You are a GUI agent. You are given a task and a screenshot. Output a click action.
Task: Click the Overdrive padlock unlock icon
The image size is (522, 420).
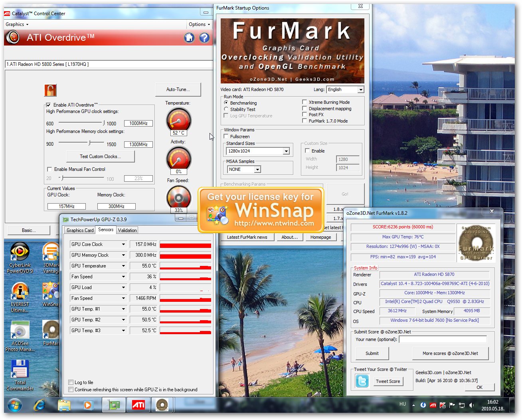coord(50,90)
